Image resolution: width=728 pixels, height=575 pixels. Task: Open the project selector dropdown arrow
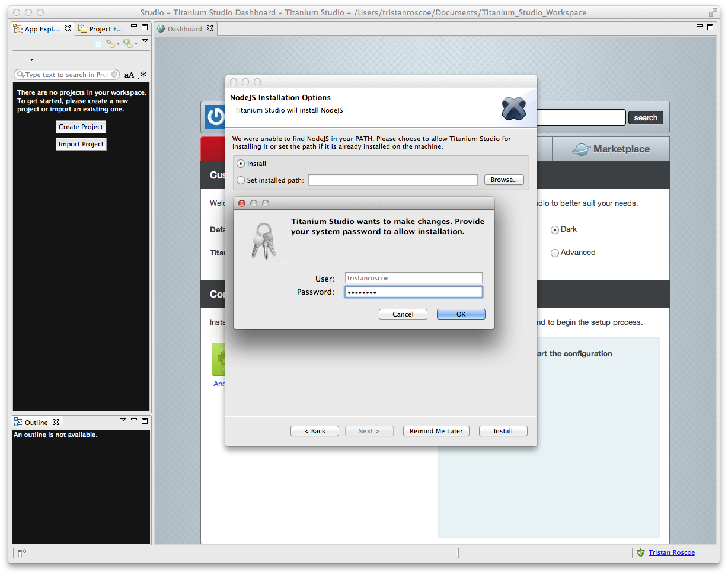click(31, 60)
